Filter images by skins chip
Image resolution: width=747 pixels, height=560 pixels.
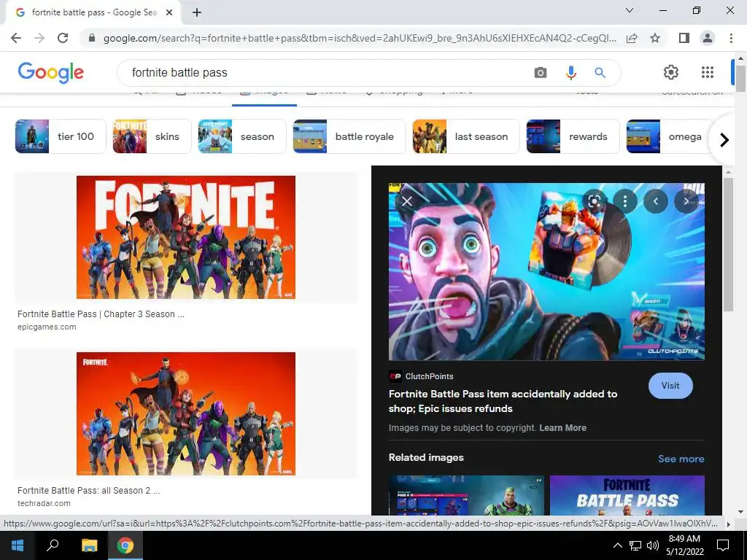(x=152, y=136)
